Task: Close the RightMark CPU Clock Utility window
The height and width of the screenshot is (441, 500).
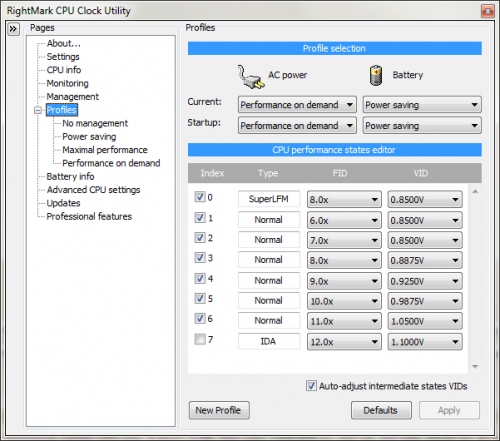Action: [x=487, y=11]
